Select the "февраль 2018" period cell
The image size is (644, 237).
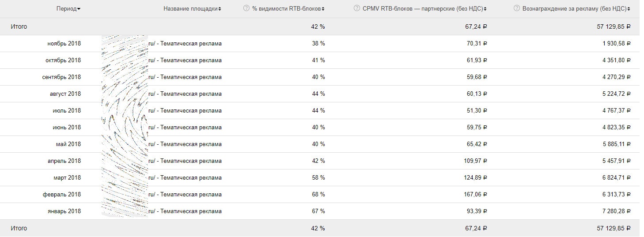point(61,195)
